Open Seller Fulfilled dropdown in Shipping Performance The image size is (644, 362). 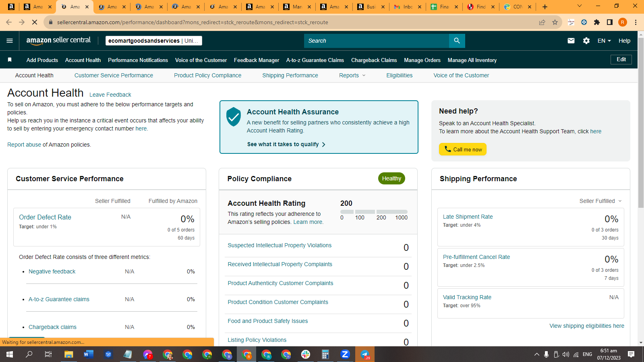tap(601, 201)
